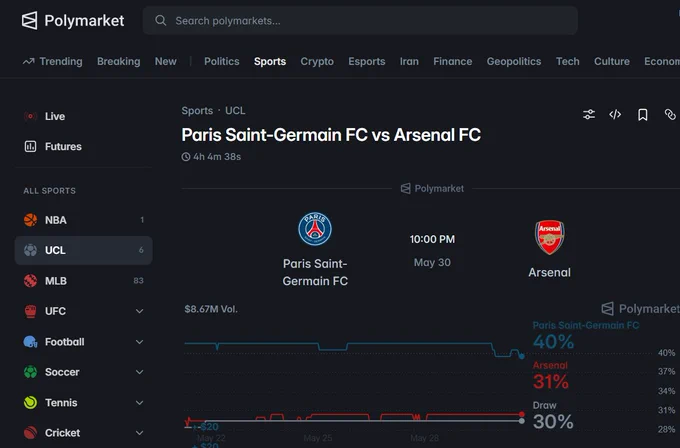Follow the UCL breadcrumb link
This screenshot has height=448, width=680.
pos(235,111)
